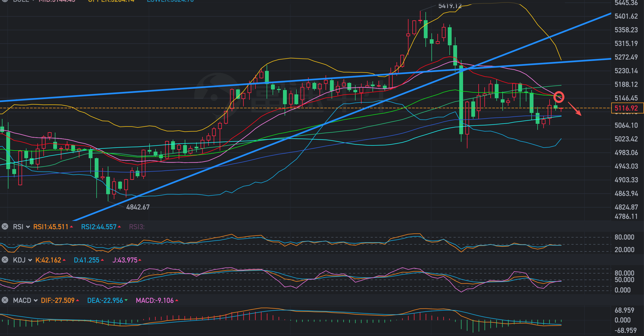Screen dimensions: 644x336
Task: Click the red circle marker on the chart
Action: click(559, 97)
